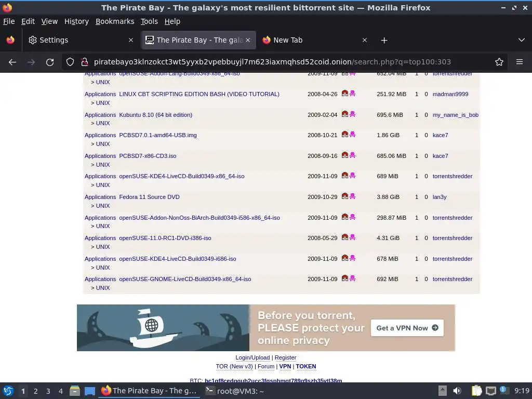The height and width of the screenshot is (399, 532).
Task: Expand the list all tabs chevron
Action: coord(522,40)
